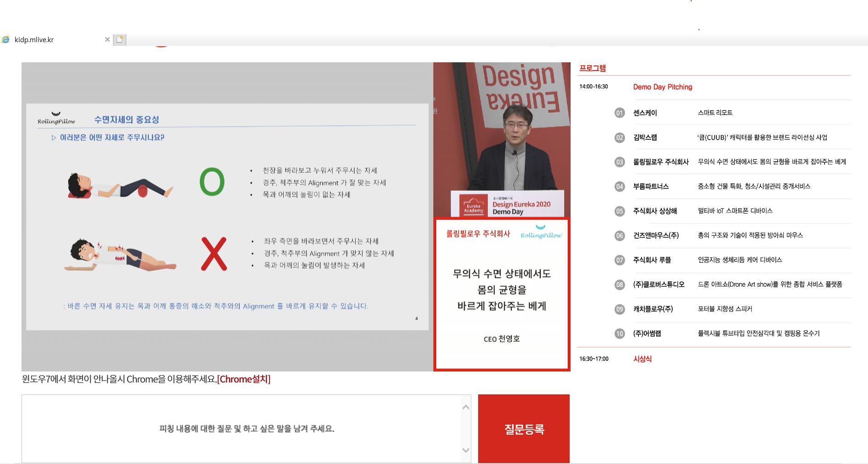The height and width of the screenshot is (464, 868).
Task: Click the 캐치플로우(주) company name
Action: click(653, 309)
